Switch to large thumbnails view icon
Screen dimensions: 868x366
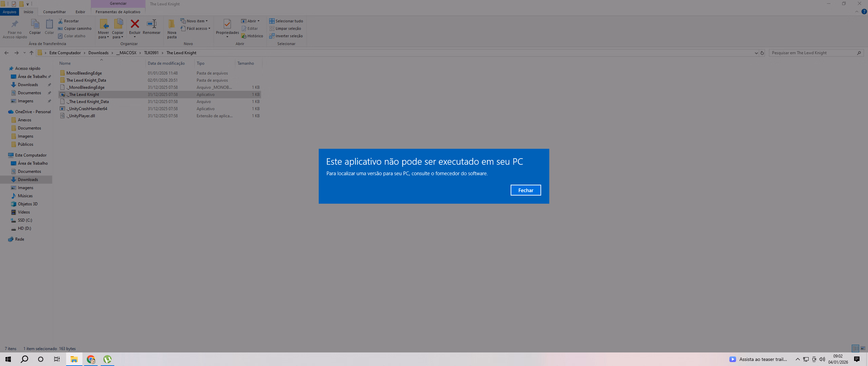click(x=863, y=348)
